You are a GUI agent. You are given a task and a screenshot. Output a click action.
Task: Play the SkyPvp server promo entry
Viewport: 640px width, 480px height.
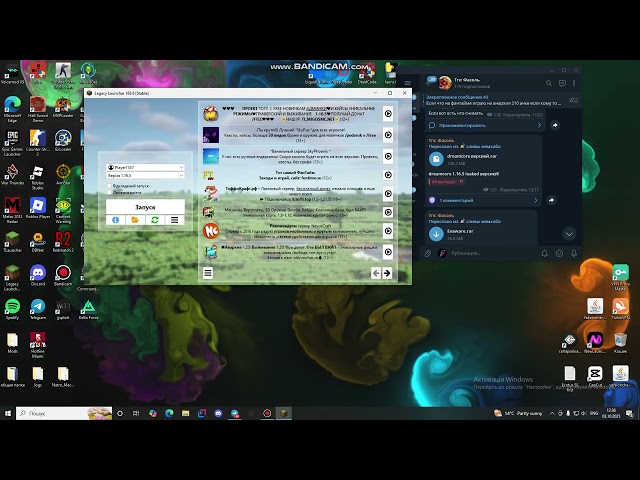coord(388,135)
